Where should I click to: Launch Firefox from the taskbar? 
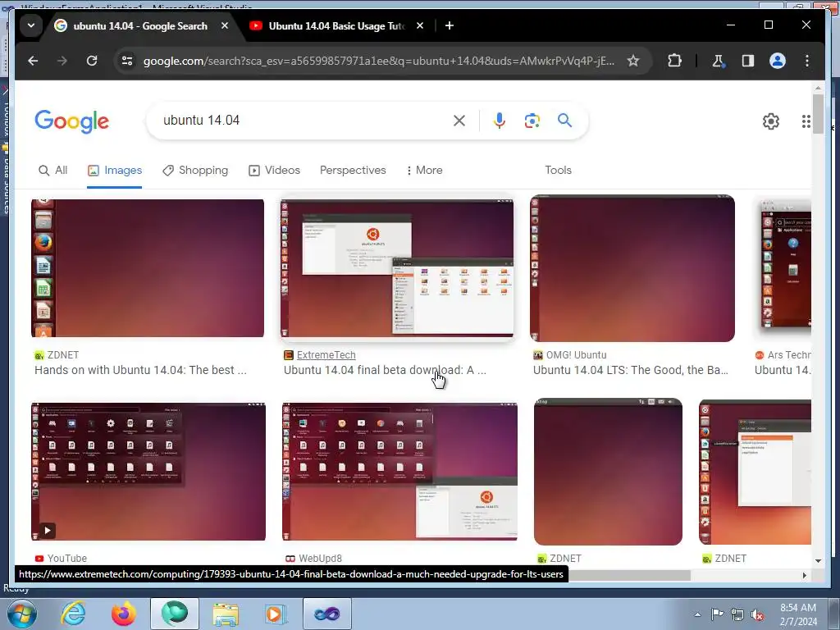(124, 614)
